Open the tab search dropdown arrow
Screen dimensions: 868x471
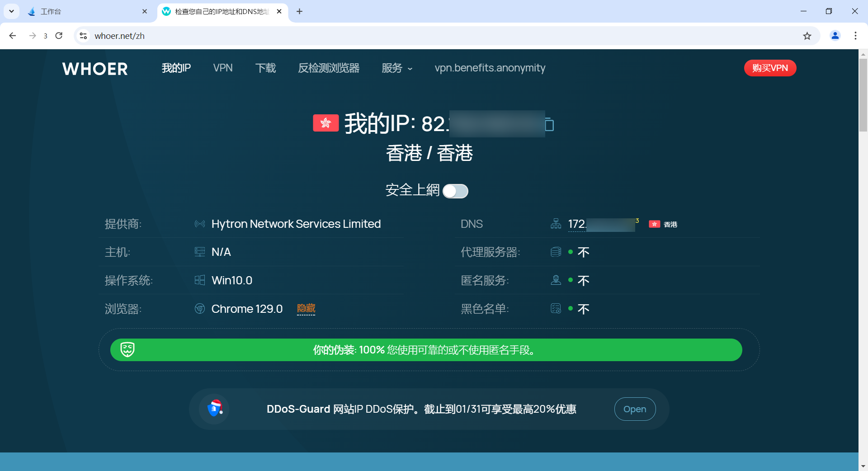[11, 11]
